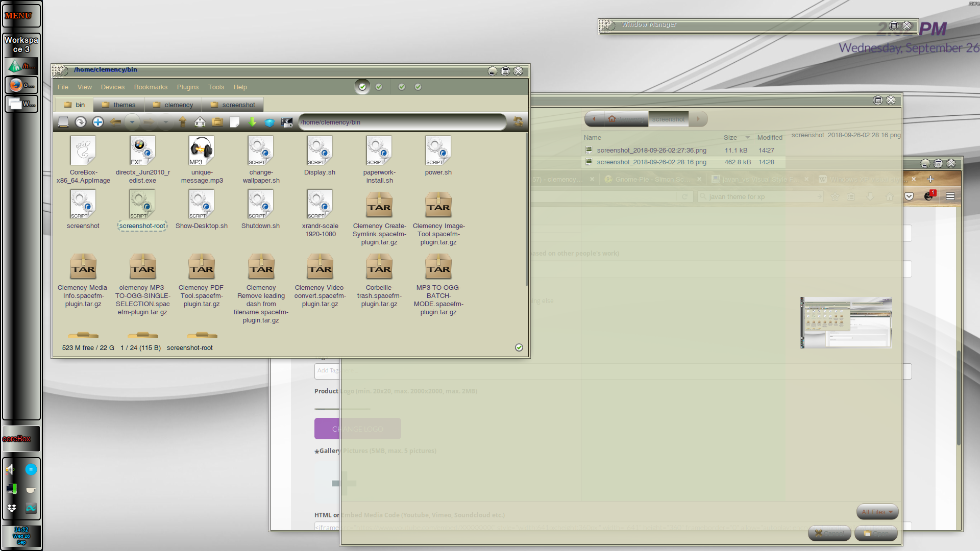Viewport: 980px width, 551px height.
Task: Click the Size column sort arrow
Action: 748,138
